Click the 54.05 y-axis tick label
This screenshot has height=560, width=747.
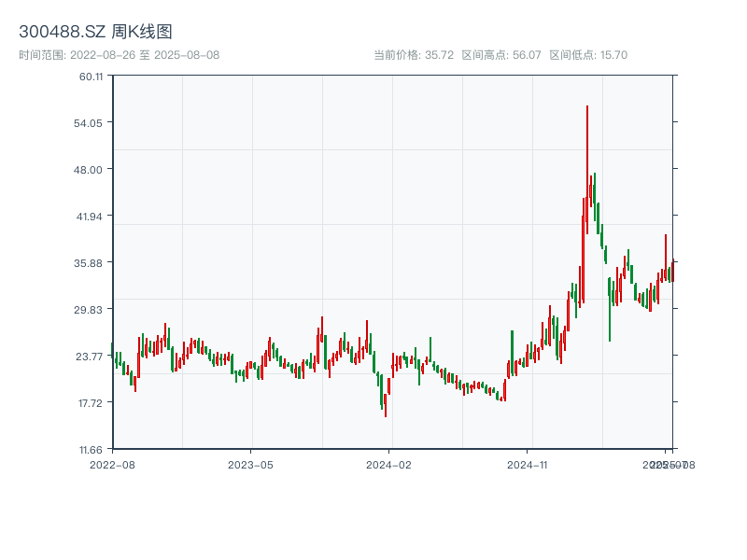[x=91, y=123]
